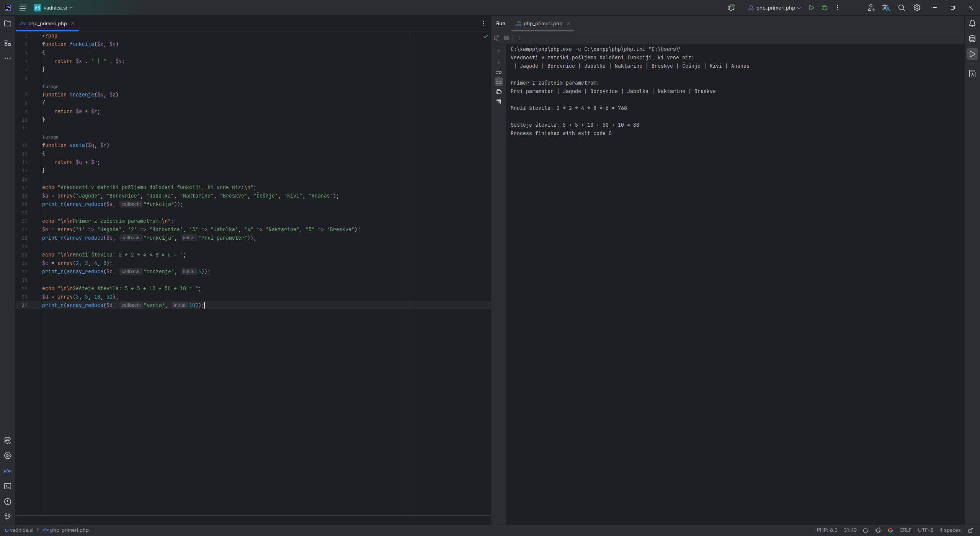Open the Notifications bell icon
The width and height of the screenshot is (980, 536).
pos(972,23)
